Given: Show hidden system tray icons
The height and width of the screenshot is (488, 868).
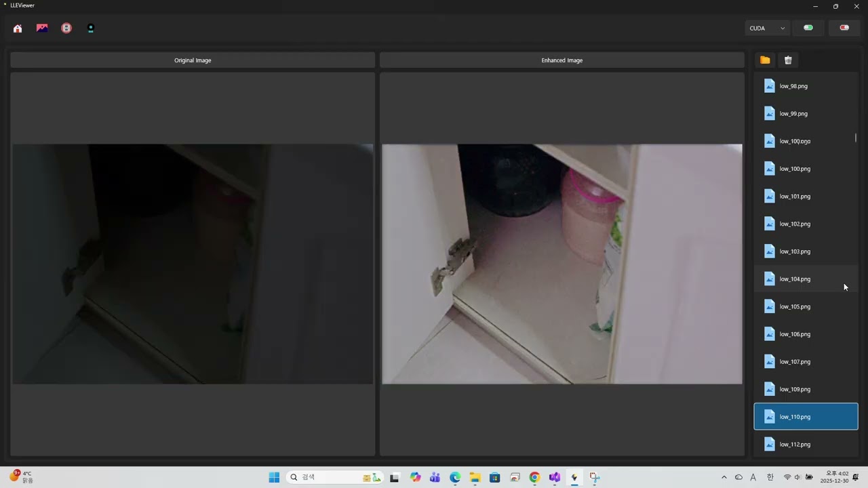Looking at the screenshot, I should pyautogui.click(x=724, y=477).
